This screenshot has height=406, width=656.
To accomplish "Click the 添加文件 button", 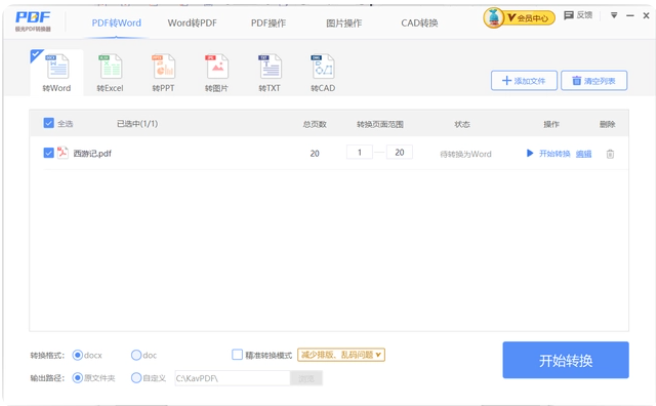I will click(523, 80).
